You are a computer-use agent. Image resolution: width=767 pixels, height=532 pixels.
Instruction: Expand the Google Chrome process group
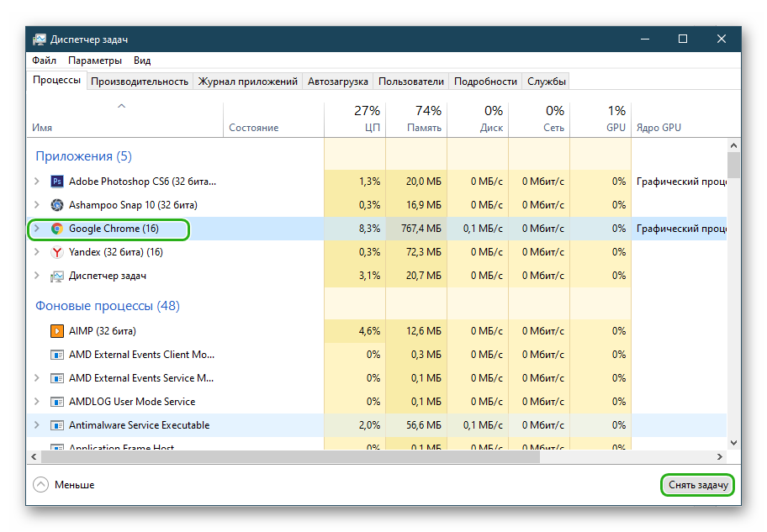[36, 228]
